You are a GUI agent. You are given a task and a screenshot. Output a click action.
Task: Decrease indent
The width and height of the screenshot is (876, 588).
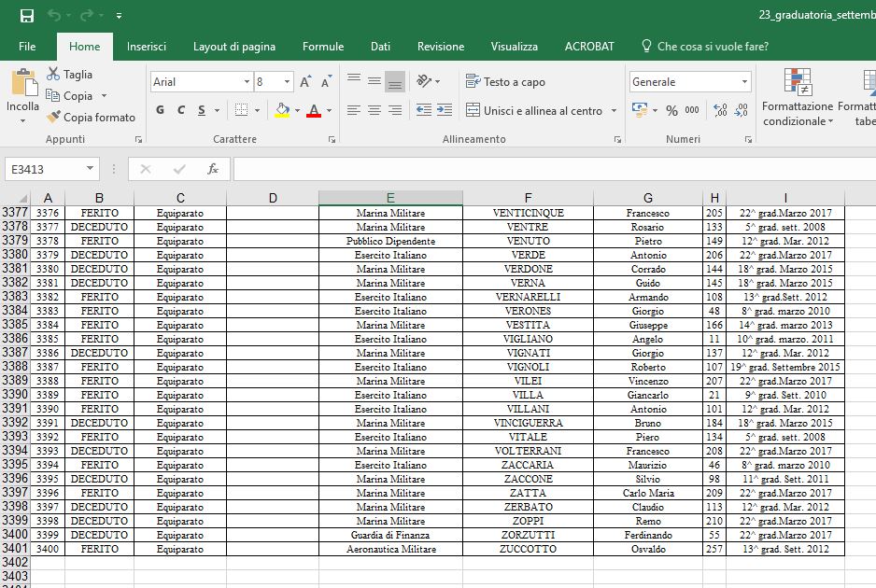point(424,110)
